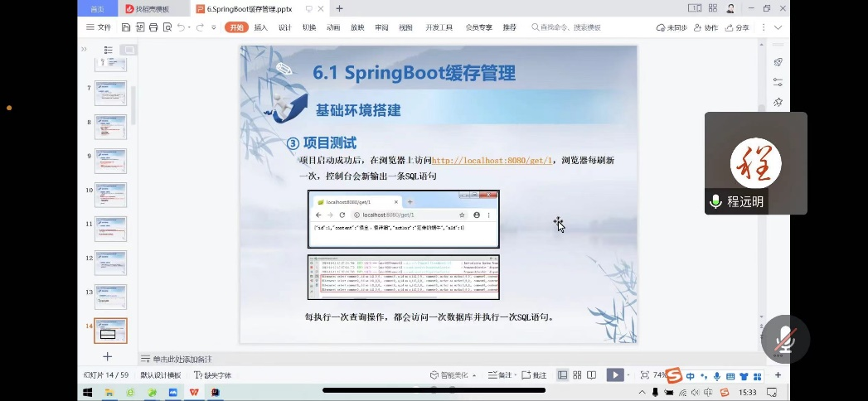
Task: Open the 文件 file menu
Action: pyautogui.click(x=99, y=27)
